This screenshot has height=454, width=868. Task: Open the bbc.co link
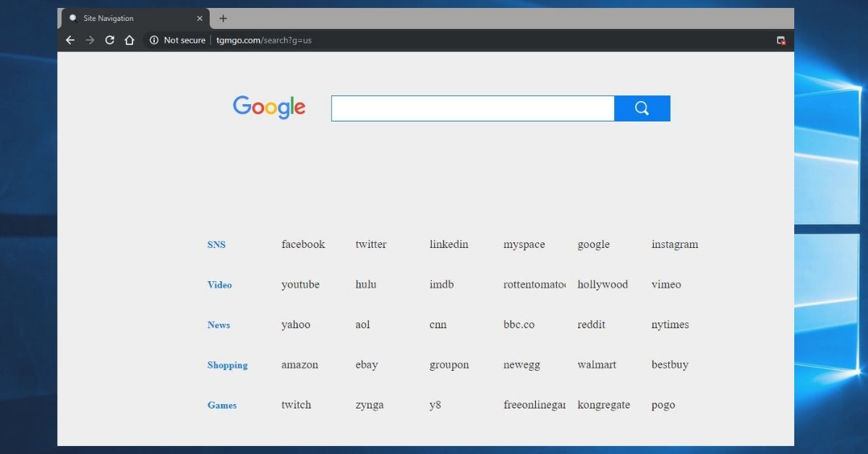(x=519, y=325)
